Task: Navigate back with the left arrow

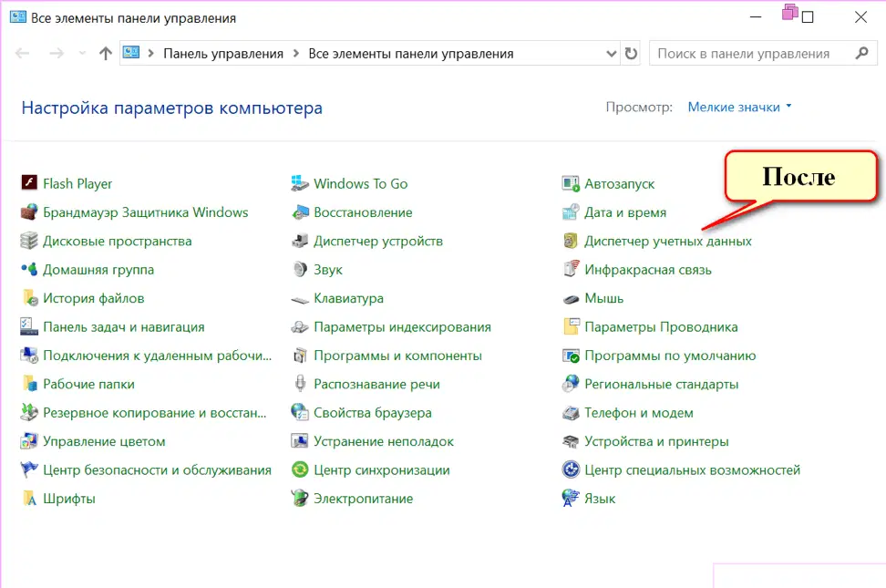Action: point(22,53)
